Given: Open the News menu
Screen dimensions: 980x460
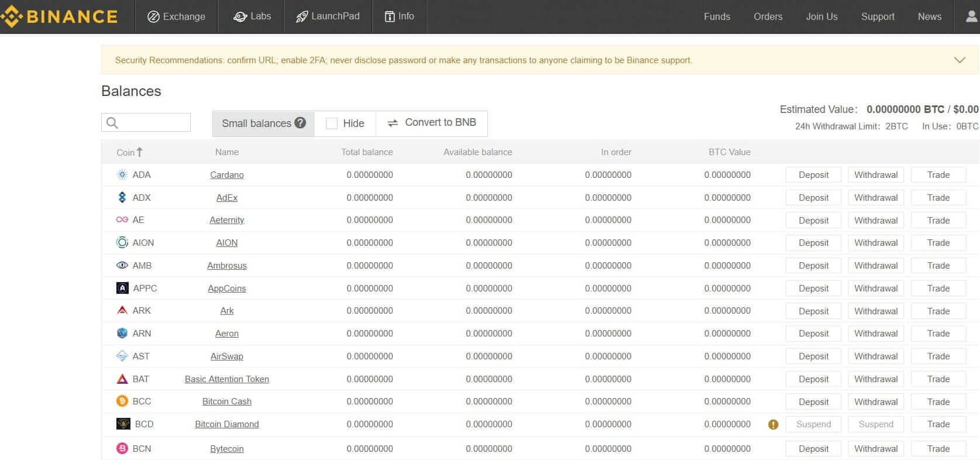Looking at the screenshot, I should 929,16.
